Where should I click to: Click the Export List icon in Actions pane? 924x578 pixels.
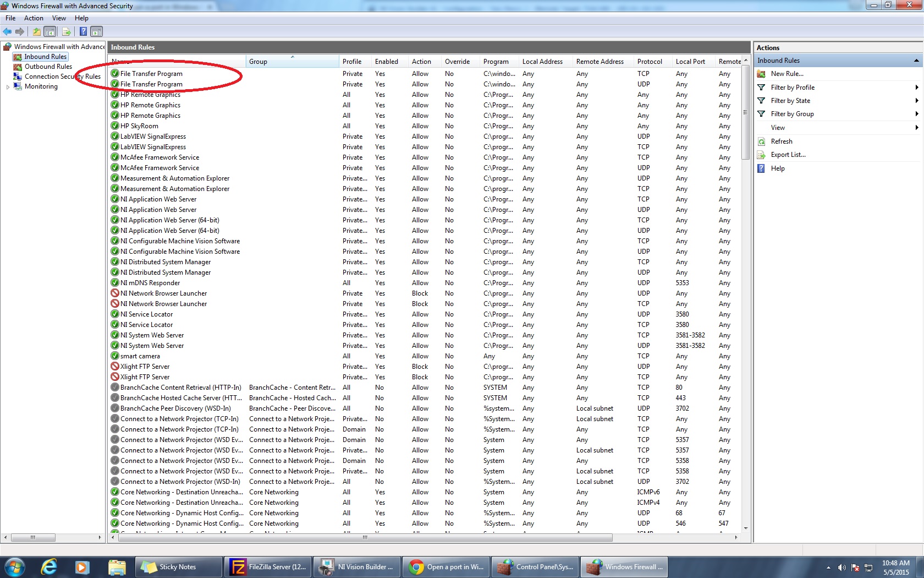click(x=762, y=155)
